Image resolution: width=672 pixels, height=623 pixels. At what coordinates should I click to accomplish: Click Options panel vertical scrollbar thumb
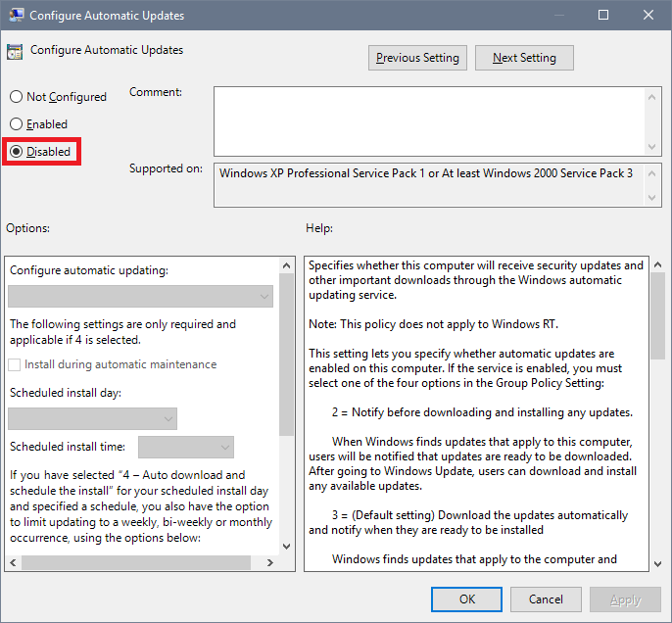(x=287, y=355)
